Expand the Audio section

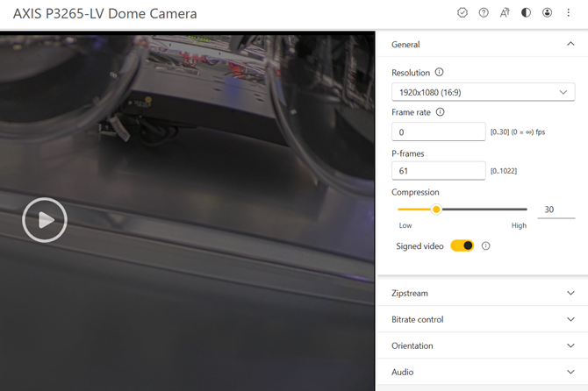[x=570, y=373]
